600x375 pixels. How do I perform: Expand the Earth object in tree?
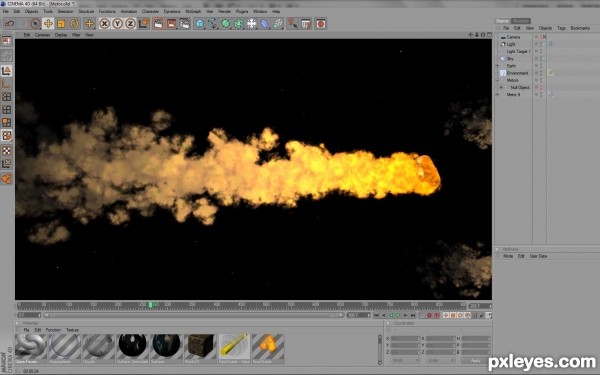(x=498, y=66)
